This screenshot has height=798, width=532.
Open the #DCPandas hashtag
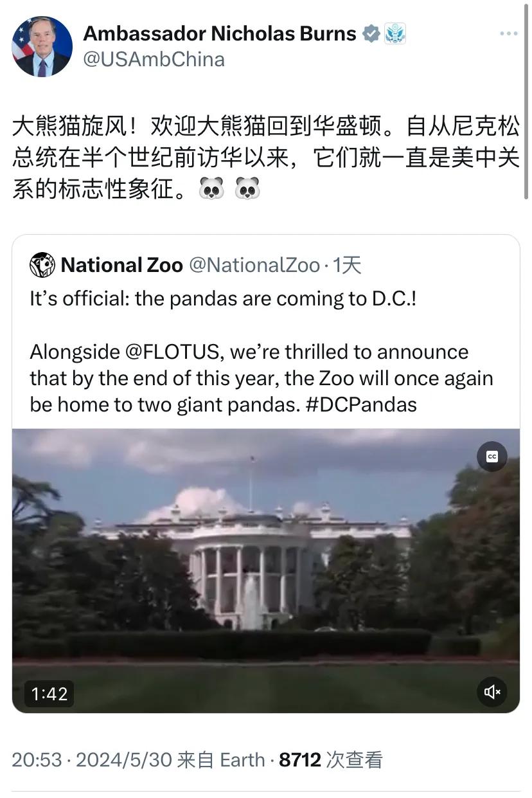pos(365,404)
